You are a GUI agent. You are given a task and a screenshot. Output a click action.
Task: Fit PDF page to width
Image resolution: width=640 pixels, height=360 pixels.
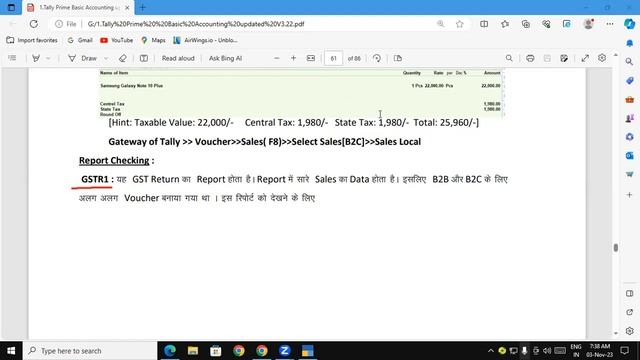coord(311,58)
